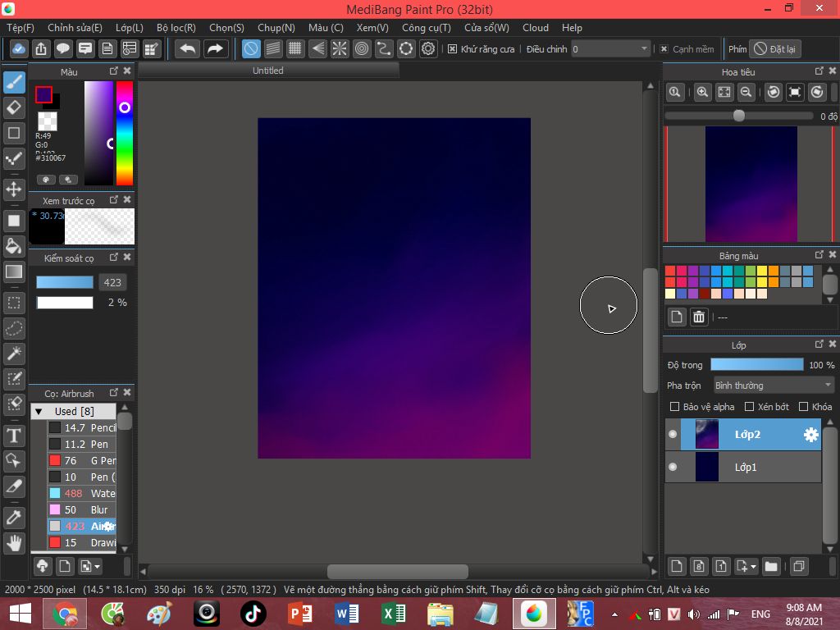Open Microsoft Word from the taskbar
The image size is (840, 630).
pos(347,614)
